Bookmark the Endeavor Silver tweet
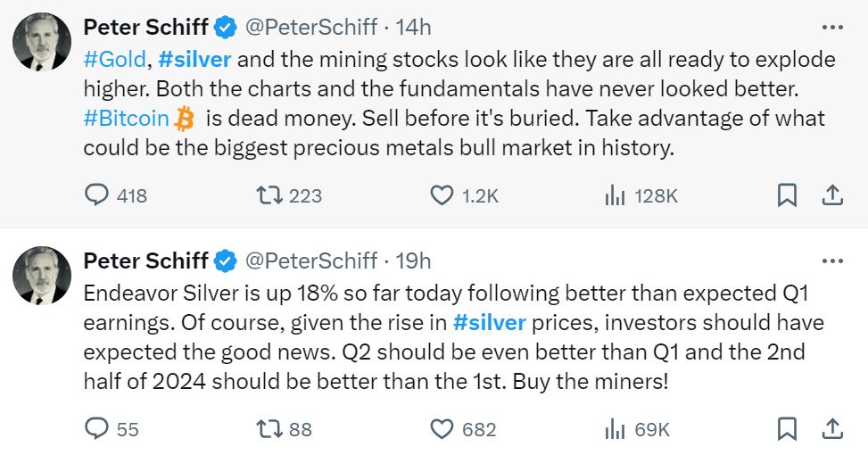Viewport: 868px width, 455px height. (x=787, y=429)
